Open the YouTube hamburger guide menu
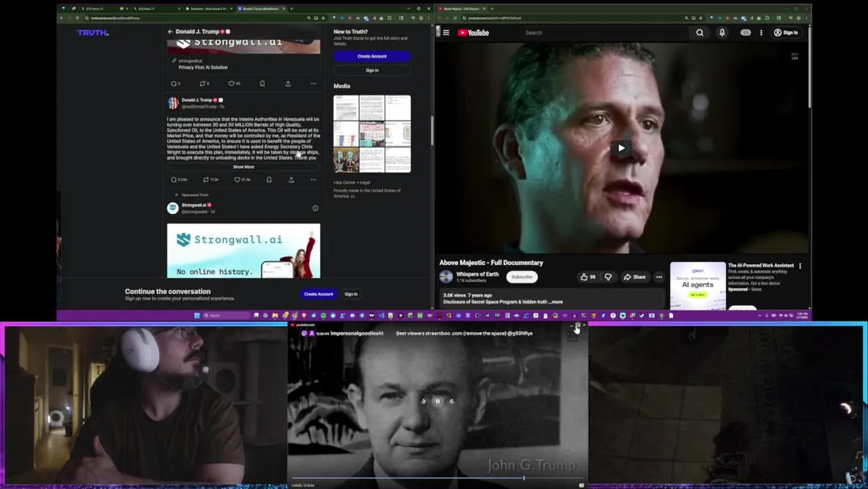This screenshot has width=868, height=489. click(446, 33)
